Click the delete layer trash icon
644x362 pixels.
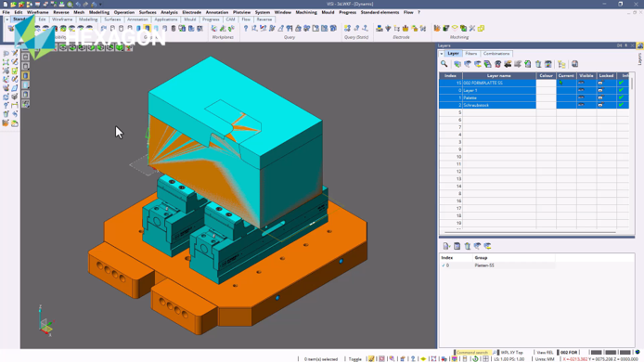coord(538,64)
